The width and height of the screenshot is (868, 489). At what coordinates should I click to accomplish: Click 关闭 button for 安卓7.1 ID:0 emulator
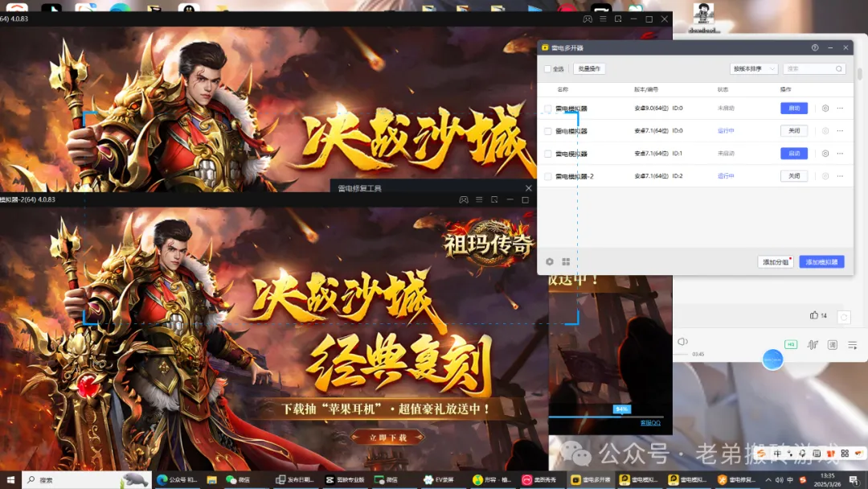794,131
